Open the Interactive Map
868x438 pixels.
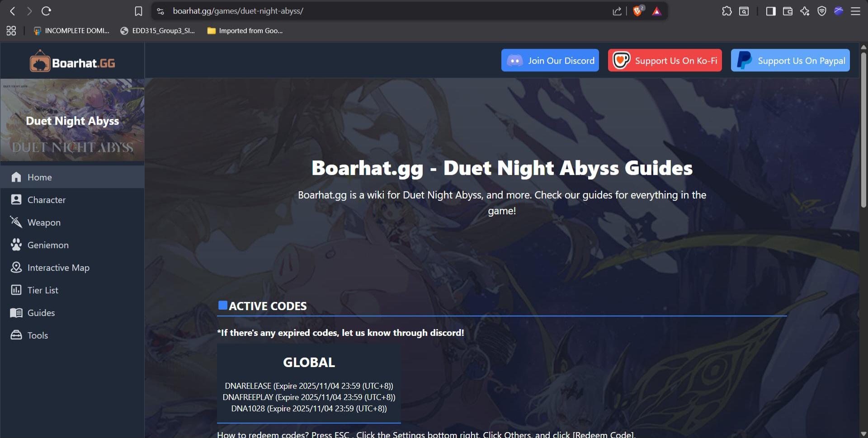tap(58, 268)
